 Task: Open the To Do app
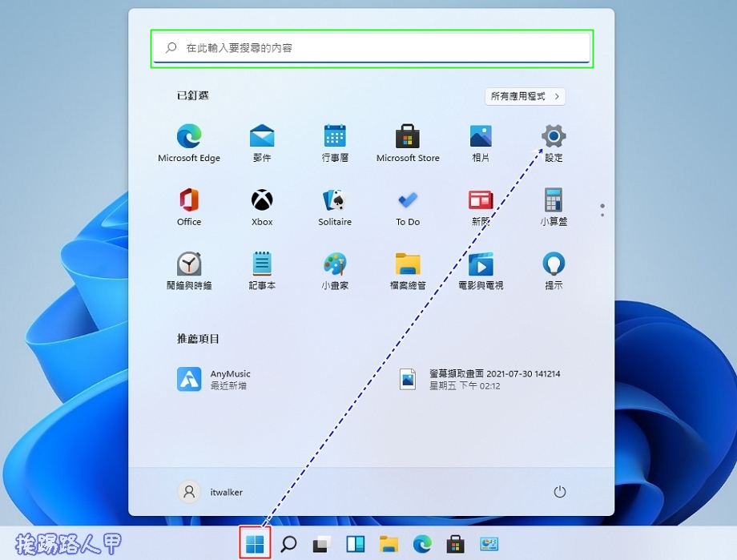[x=408, y=207]
